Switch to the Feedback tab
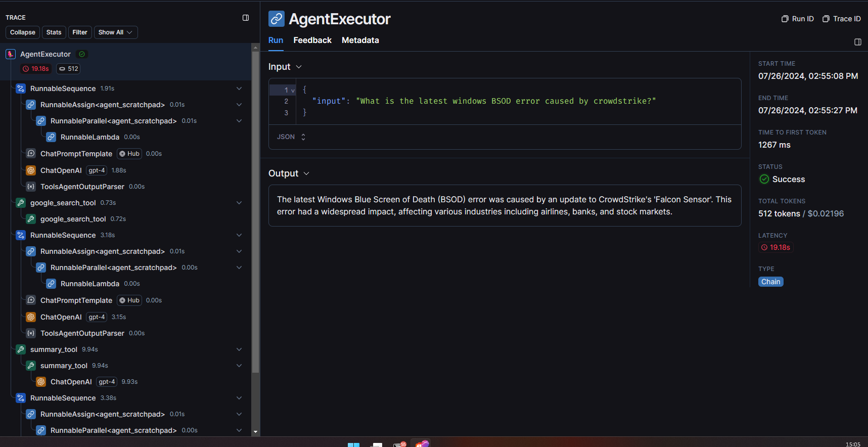 (x=312, y=40)
